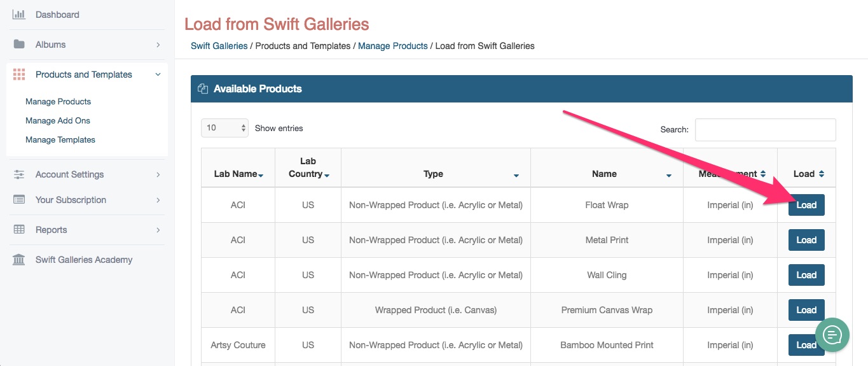The image size is (868, 366).
Task: Sort table by Load column arrows
Action: click(x=822, y=174)
